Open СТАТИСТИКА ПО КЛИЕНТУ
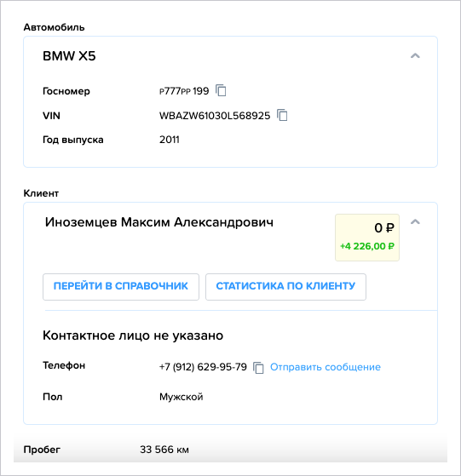 [285, 287]
